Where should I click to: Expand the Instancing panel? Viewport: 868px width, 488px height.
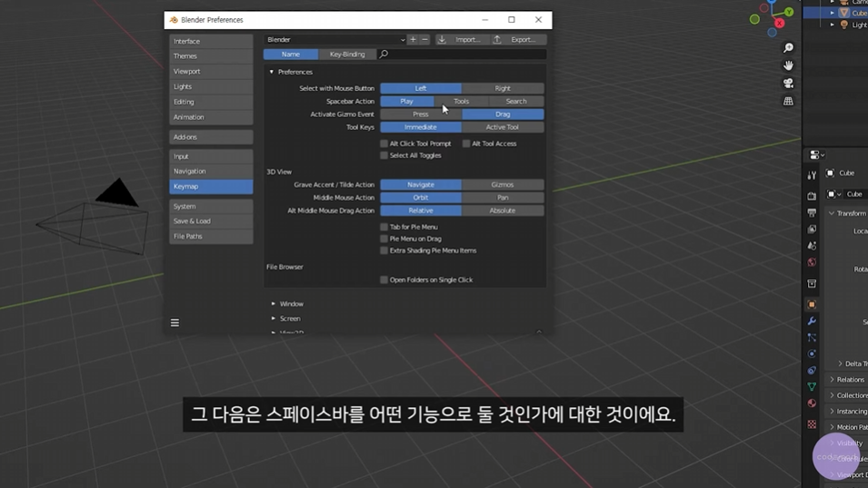point(832,411)
